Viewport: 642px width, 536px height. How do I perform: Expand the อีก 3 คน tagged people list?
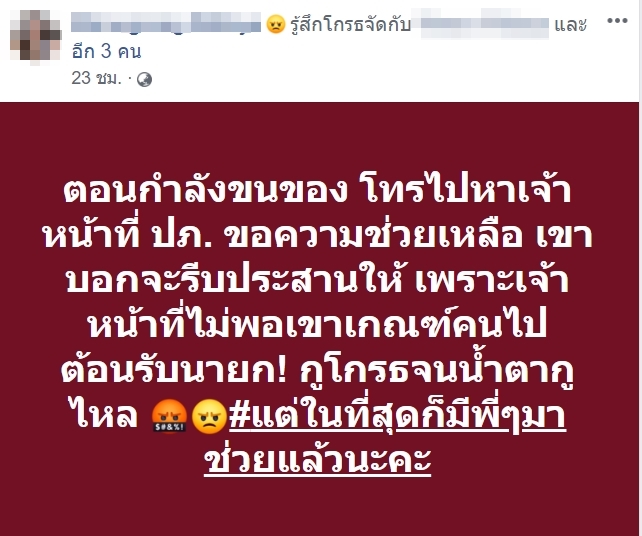tap(106, 52)
